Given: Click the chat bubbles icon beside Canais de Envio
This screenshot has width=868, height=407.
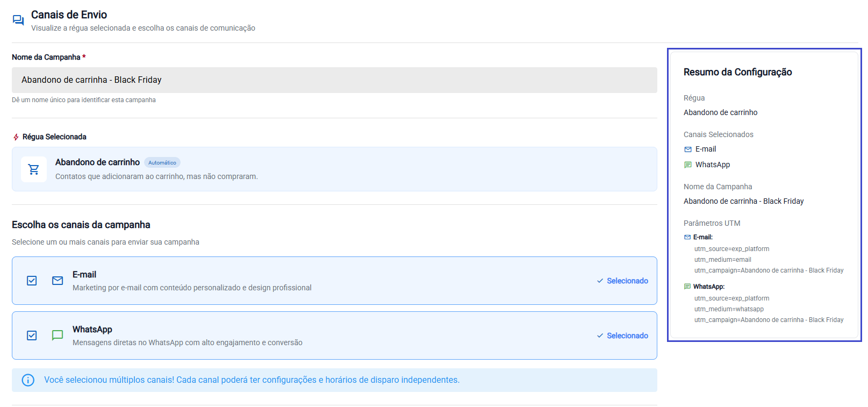Looking at the screenshot, I should tap(18, 20).
